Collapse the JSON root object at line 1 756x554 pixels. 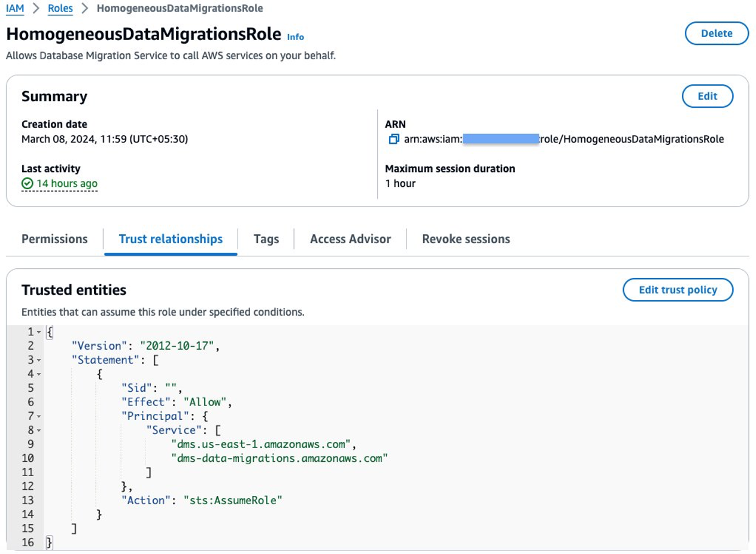pyautogui.click(x=39, y=331)
